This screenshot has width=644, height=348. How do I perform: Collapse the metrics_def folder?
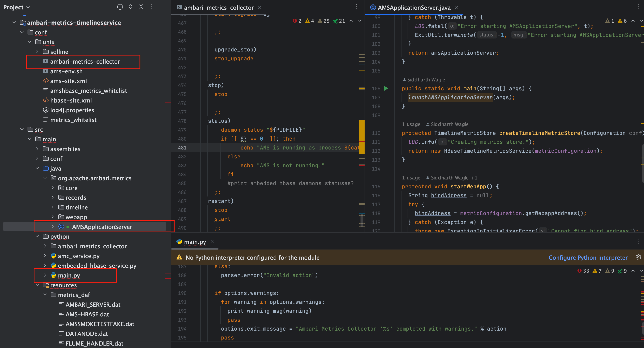pos(45,295)
